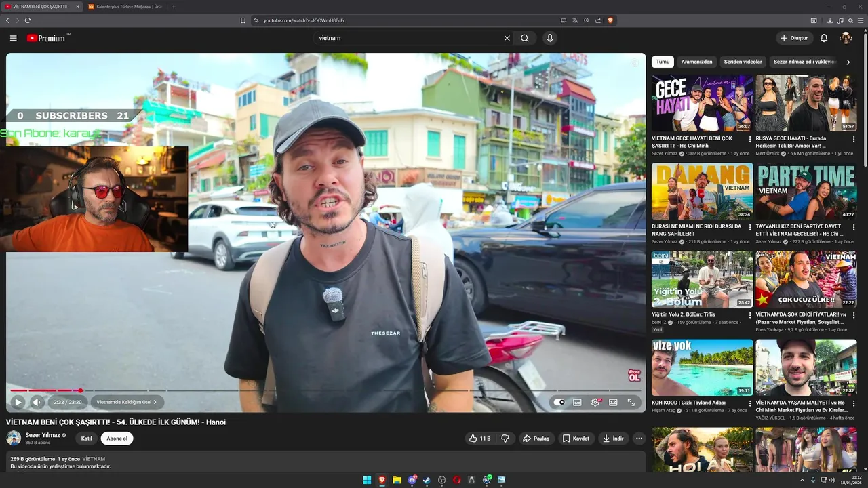Subscribe with Abone ol button
Viewport: 868px width, 488px height.
click(117, 439)
